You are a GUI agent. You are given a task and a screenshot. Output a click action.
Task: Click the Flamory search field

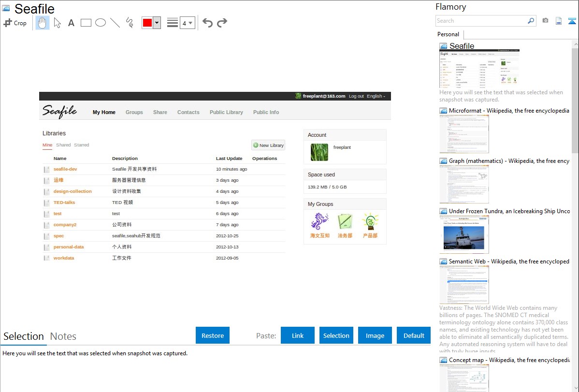pos(481,21)
